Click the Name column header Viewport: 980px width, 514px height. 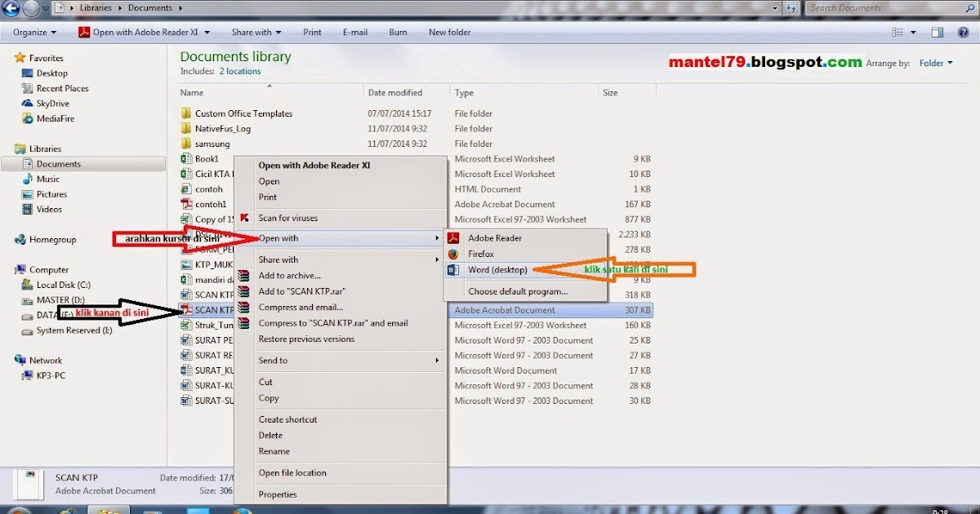click(x=271, y=93)
